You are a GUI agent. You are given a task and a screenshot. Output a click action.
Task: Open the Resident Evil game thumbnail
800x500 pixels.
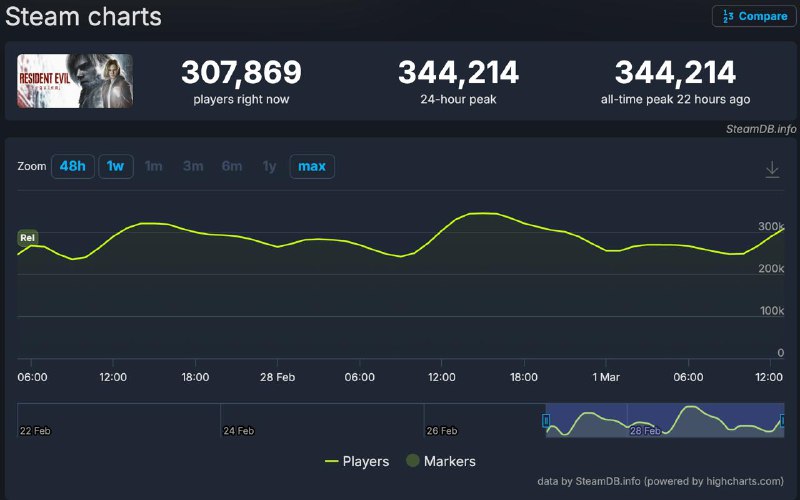[75, 81]
